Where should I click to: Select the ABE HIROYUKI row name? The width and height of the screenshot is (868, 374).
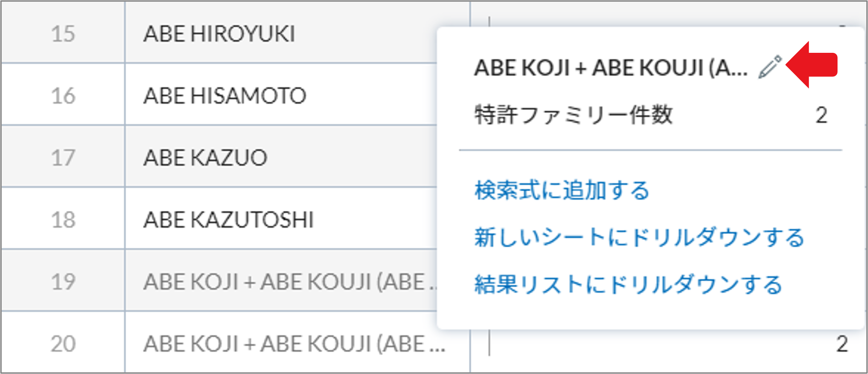[x=219, y=33]
